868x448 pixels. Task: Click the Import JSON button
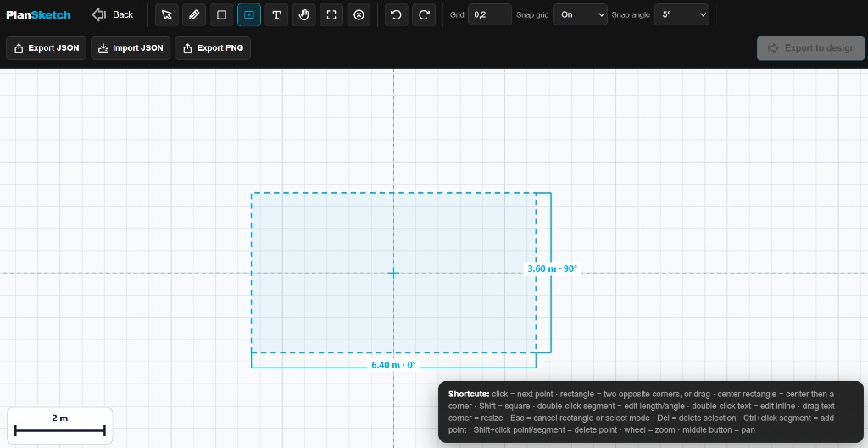tap(131, 48)
